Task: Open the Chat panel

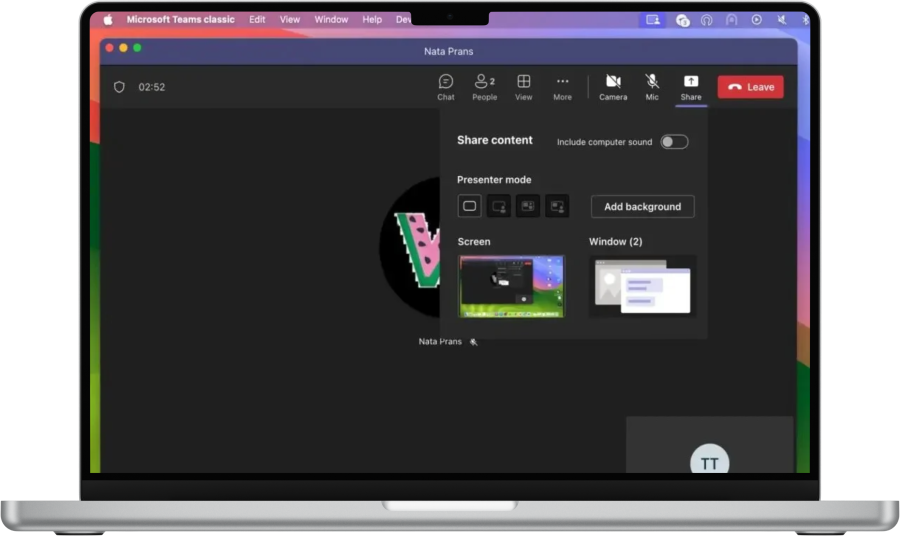Action: [x=445, y=87]
